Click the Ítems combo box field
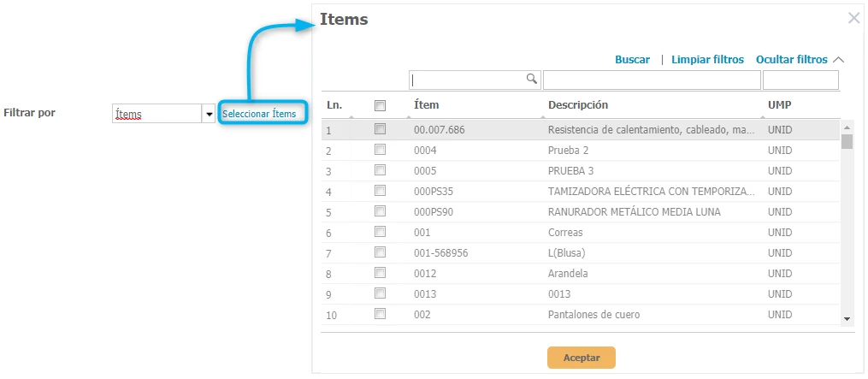The image size is (868, 379). click(156, 114)
